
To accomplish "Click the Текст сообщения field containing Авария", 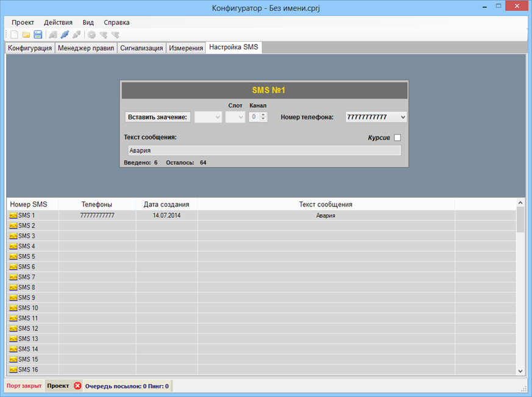I will point(264,150).
